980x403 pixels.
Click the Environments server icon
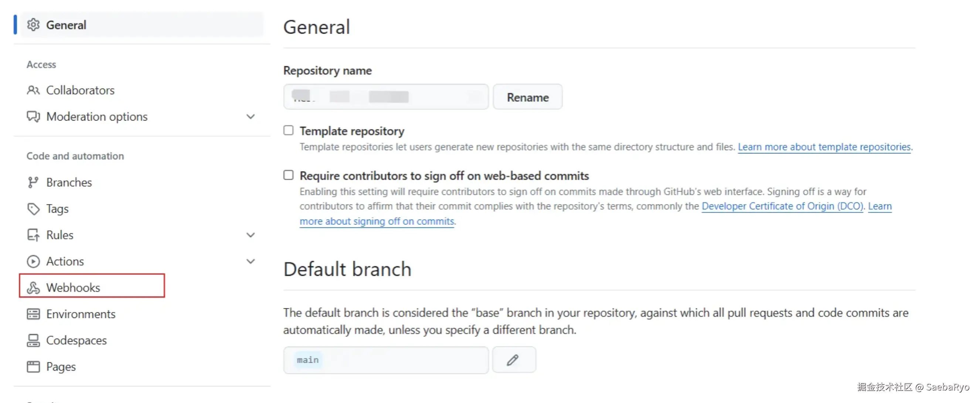(34, 314)
